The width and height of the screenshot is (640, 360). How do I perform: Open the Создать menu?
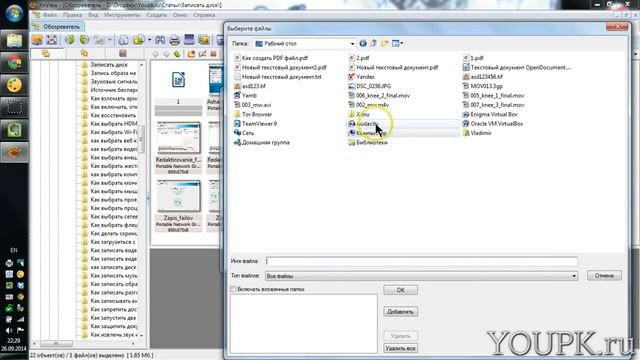pyautogui.click(x=156, y=15)
